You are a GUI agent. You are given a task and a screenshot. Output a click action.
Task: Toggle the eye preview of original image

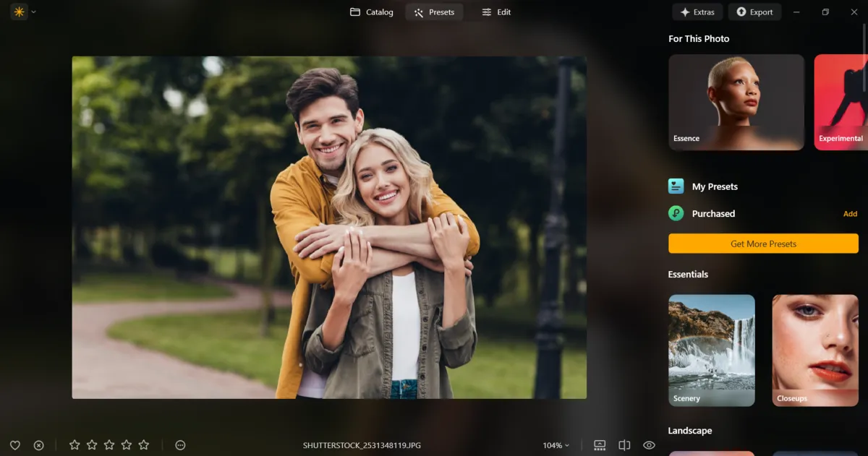[x=649, y=445]
